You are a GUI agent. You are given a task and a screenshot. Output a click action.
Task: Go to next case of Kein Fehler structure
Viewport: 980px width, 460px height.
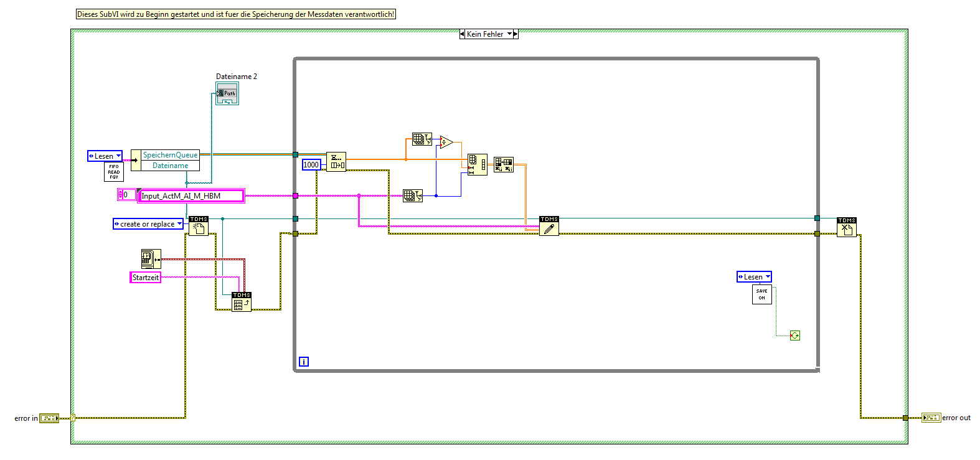[x=516, y=34]
